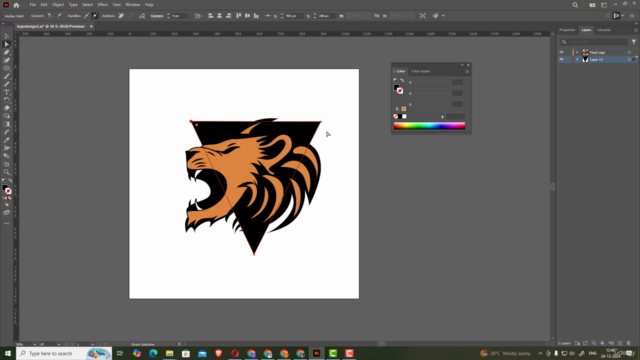Viewport: 640px width, 360px height.
Task: Toggle target circle of Final Logo layer
Action: tap(629, 53)
